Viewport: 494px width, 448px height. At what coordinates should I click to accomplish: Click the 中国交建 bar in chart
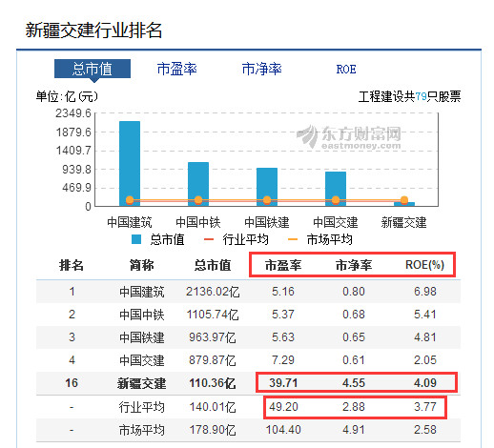click(x=336, y=189)
